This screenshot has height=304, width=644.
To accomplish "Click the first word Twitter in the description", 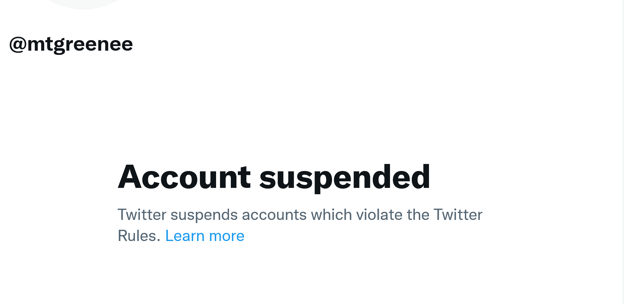I will point(142,215).
